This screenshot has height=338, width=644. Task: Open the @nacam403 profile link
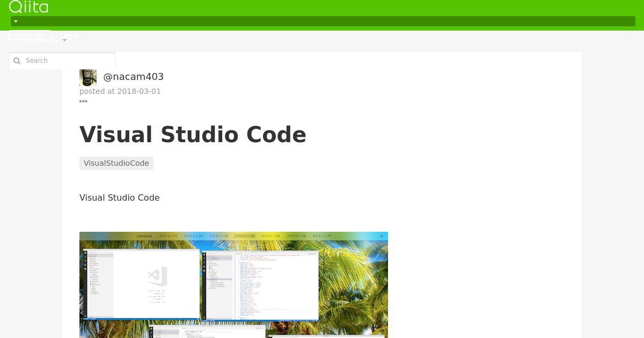tap(133, 77)
